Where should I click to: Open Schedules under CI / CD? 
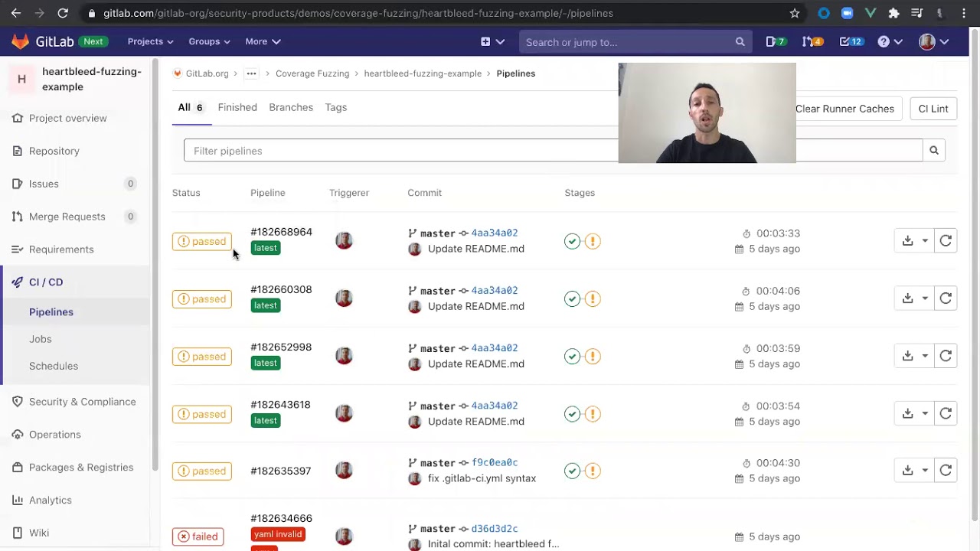click(x=54, y=366)
